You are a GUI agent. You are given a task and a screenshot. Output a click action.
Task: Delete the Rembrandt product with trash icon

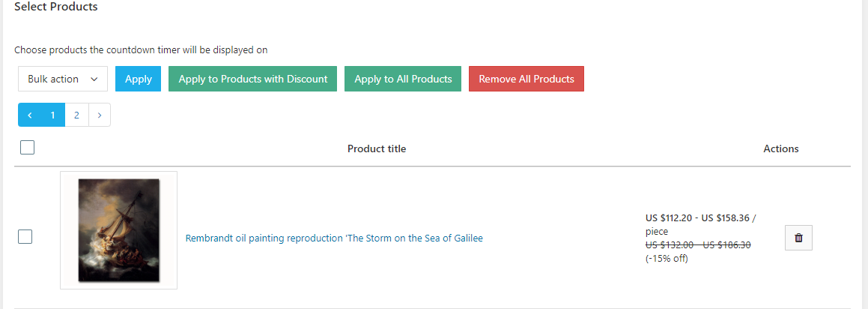click(798, 238)
